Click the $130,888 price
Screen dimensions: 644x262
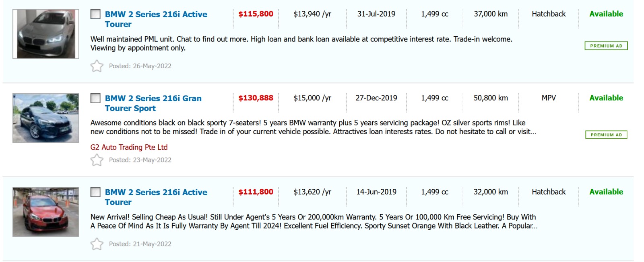[256, 98]
